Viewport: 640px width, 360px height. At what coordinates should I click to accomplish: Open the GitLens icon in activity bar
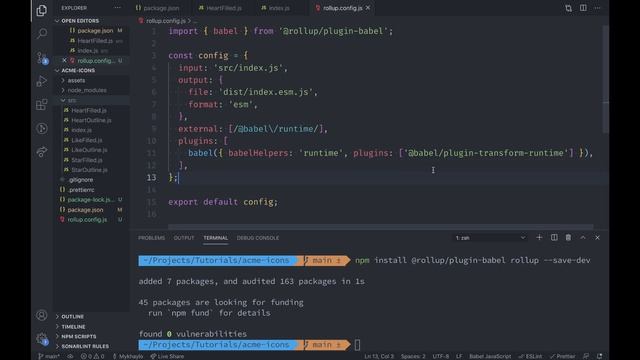(42, 129)
